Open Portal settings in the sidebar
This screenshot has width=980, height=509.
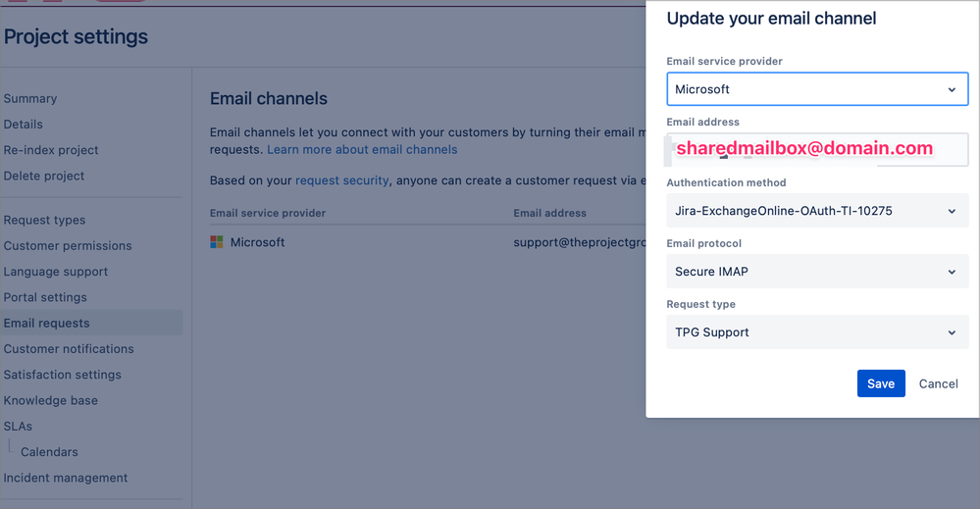45,297
